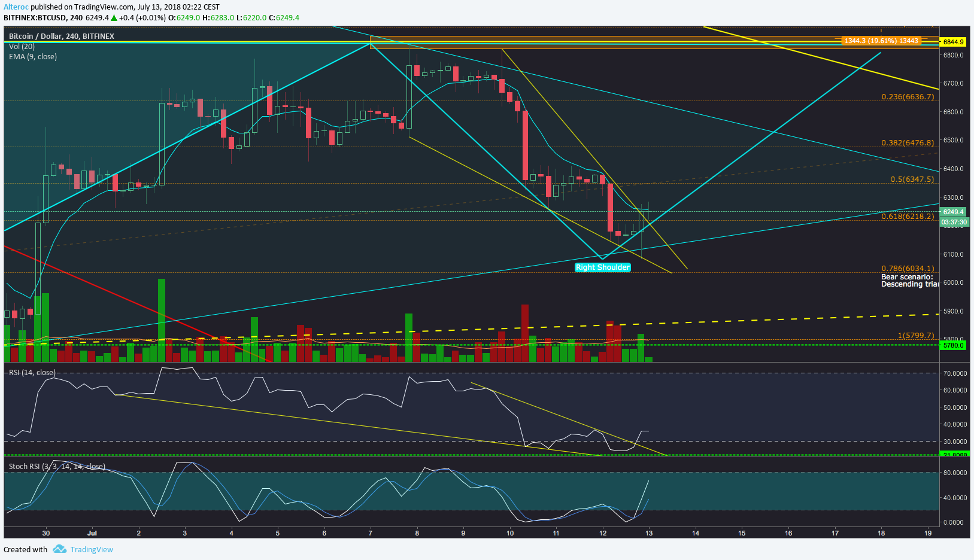
Task: Click the Jul date axis label
Action: tap(92, 533)
